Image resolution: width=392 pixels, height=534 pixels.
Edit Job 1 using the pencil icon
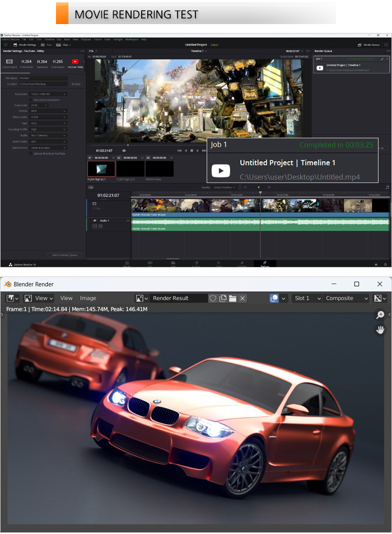(x=382, y=58)
